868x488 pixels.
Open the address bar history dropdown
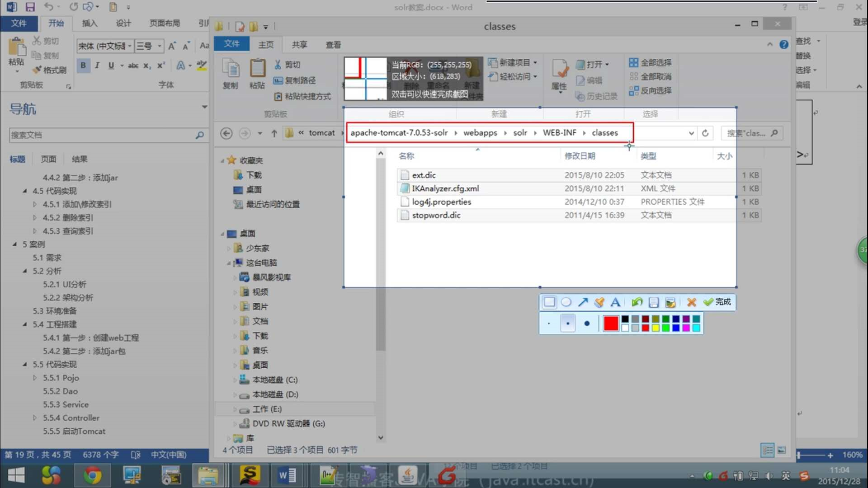[691, 133]
